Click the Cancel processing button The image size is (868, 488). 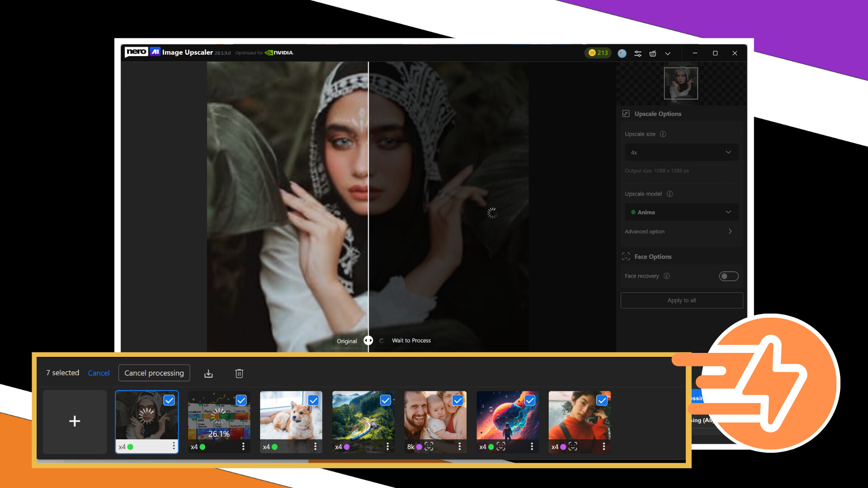tap(154, 373)
